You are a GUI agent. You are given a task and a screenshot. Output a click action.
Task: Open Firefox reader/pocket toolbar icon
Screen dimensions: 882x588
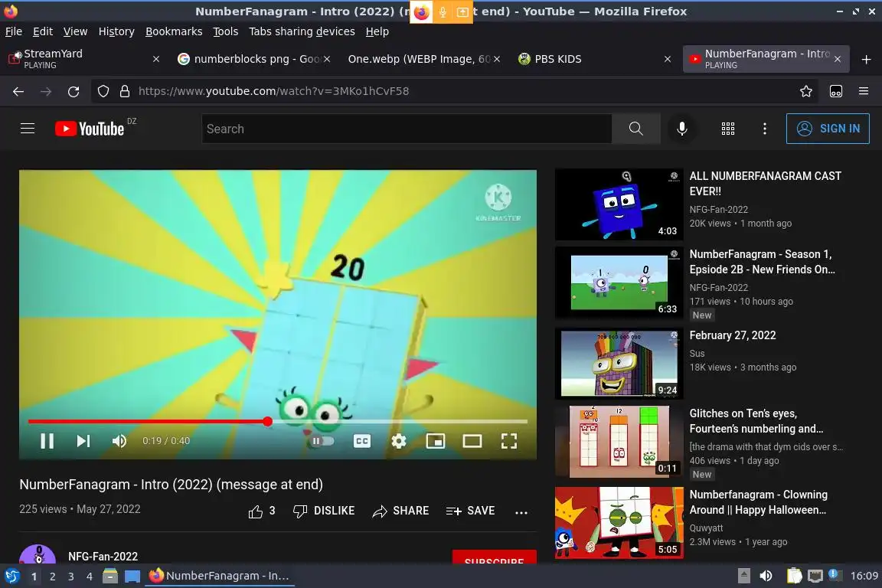(836, 91)
